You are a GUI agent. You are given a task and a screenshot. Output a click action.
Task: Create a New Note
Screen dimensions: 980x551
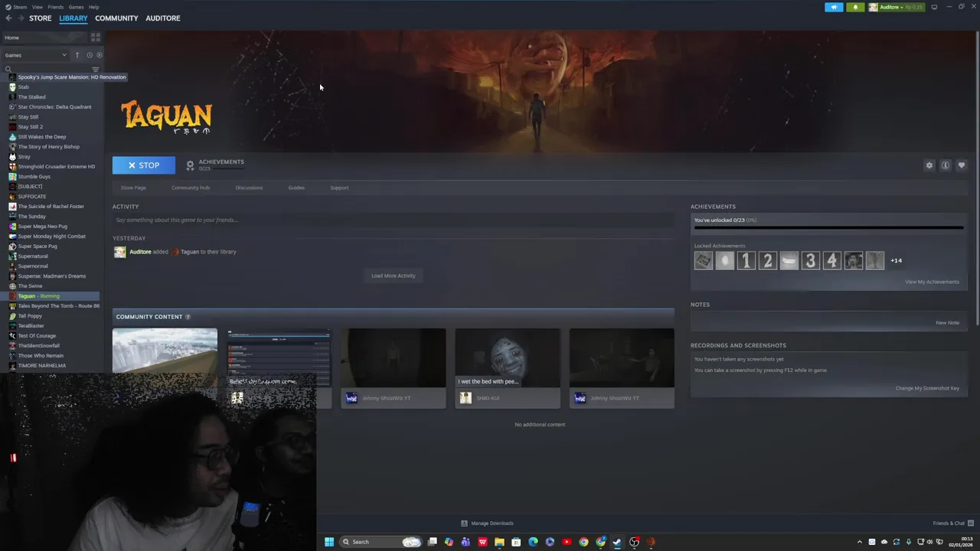pos(947,323)
